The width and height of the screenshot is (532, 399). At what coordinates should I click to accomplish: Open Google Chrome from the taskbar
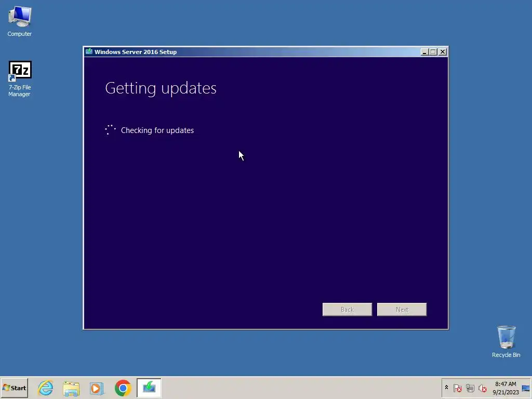coord(123,388)
